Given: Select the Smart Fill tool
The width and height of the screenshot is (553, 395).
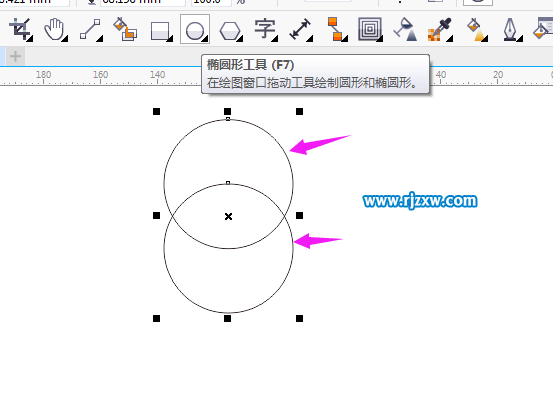Looking at the screenshot, I should pyautogui.click(x=124, y=29).
